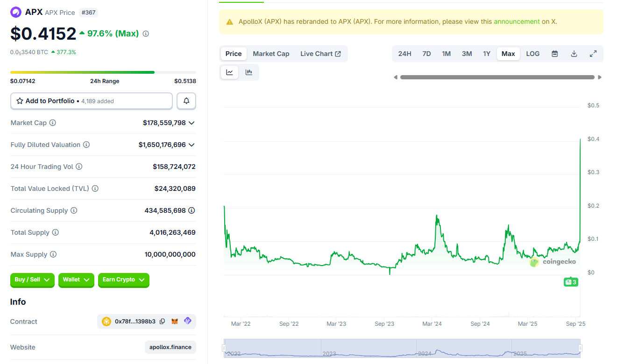617x364 pixels.
Task: Expand the Market Cap value chevron
Action: pyautogui.click(x=191, y=123)
